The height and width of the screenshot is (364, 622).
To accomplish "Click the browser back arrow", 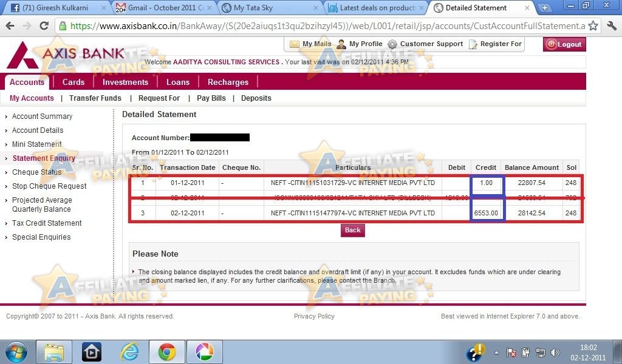I will click(10, 26).
